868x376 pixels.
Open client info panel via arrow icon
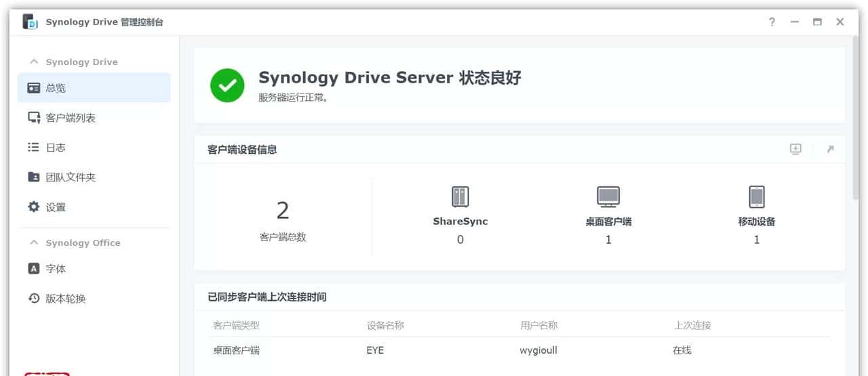coord(830,150)
